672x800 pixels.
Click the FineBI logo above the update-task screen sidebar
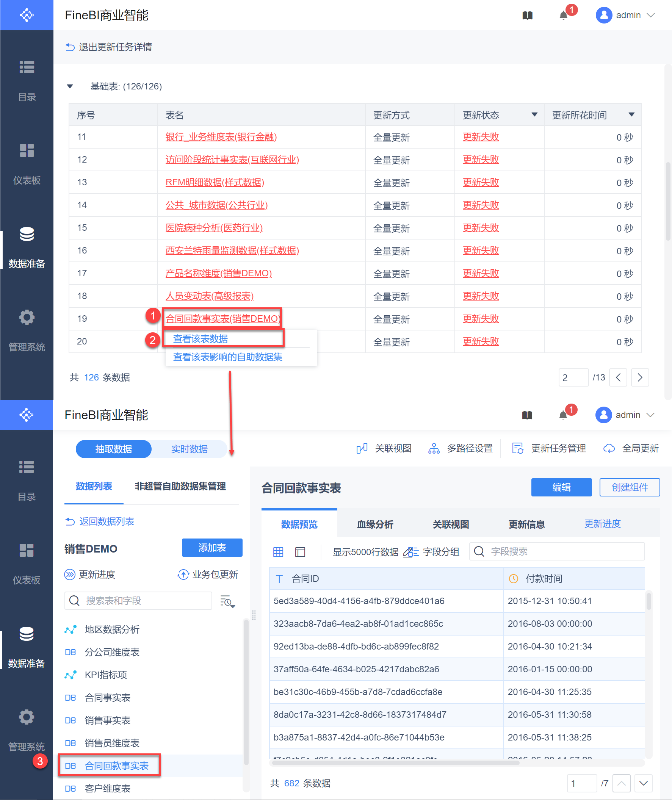pos(27,15)
